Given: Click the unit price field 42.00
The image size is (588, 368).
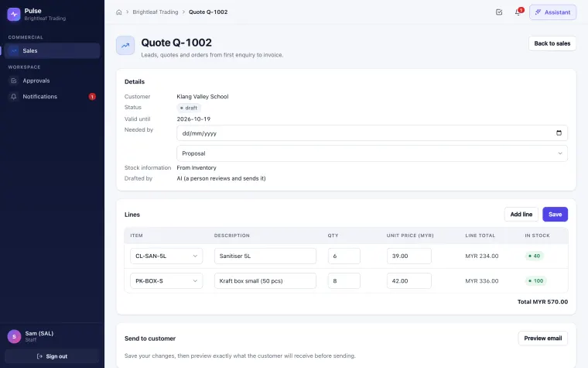Looking at the screenshot, I should (409, 281).
